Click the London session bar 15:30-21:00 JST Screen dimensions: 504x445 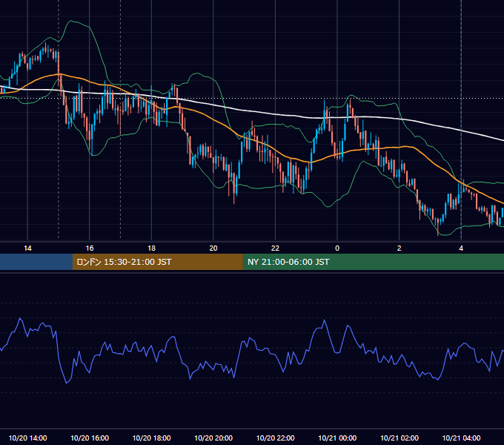[157, 262]
